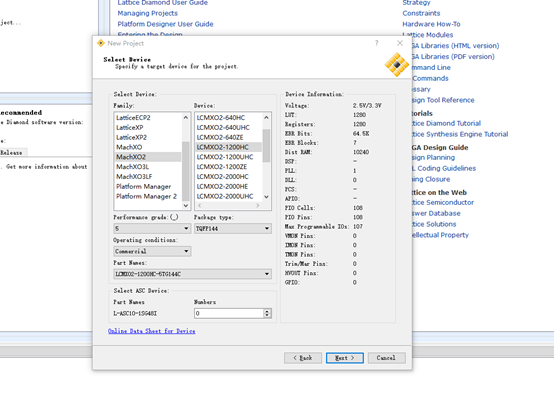Click Device list horizontal scroll right arrow
The width and height of the screenshot is (554, 411).
pos(258,205)
